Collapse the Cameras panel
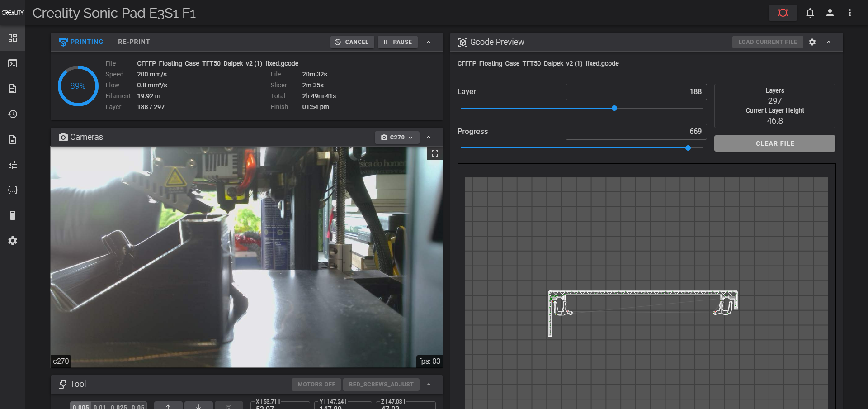This screenshot has height=409, width=868. (429, 138)
